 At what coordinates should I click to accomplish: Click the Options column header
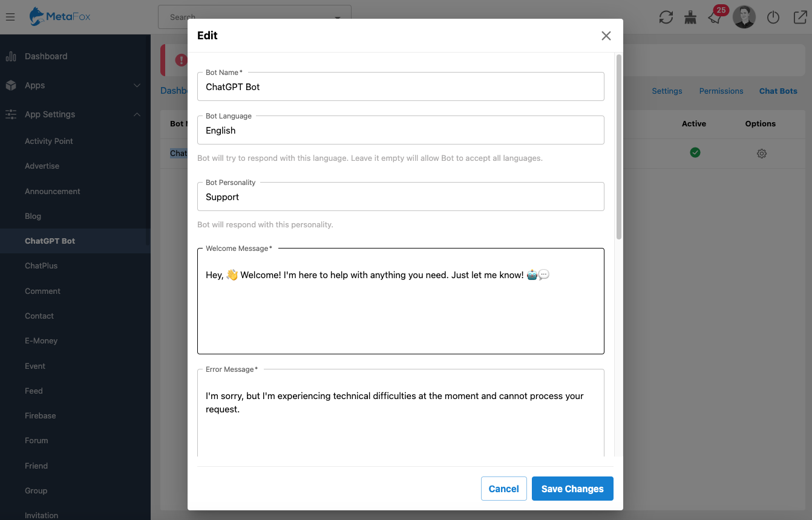(761, 123)
